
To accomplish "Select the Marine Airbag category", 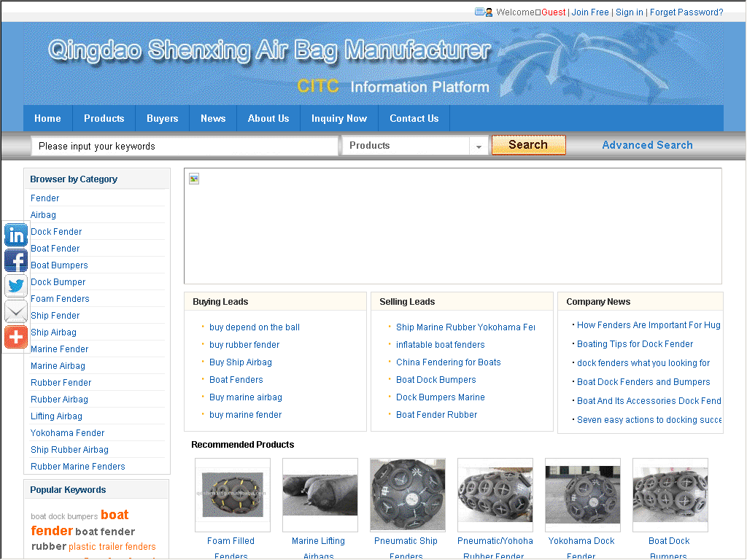I will (58, 366).
